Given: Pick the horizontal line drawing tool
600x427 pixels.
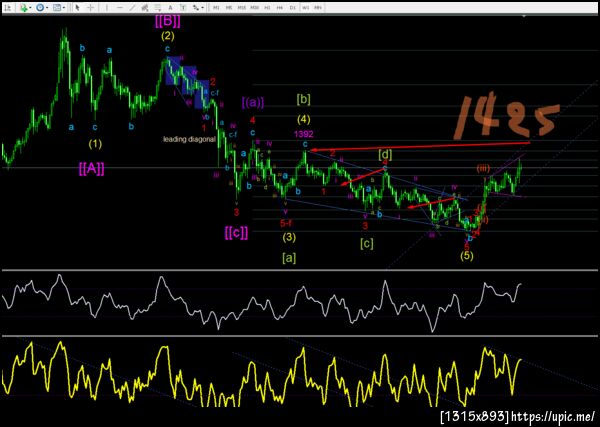Looking at the screenshot, I should [x=120, y=8].
